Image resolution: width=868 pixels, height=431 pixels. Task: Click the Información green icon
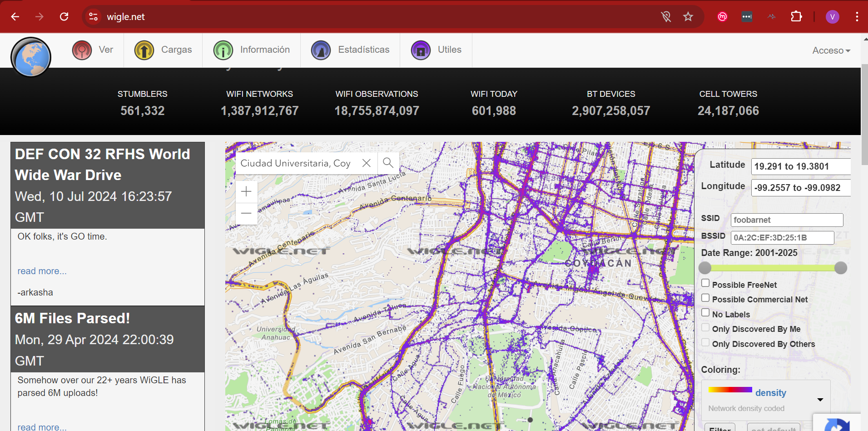click(x=223, y=50)
